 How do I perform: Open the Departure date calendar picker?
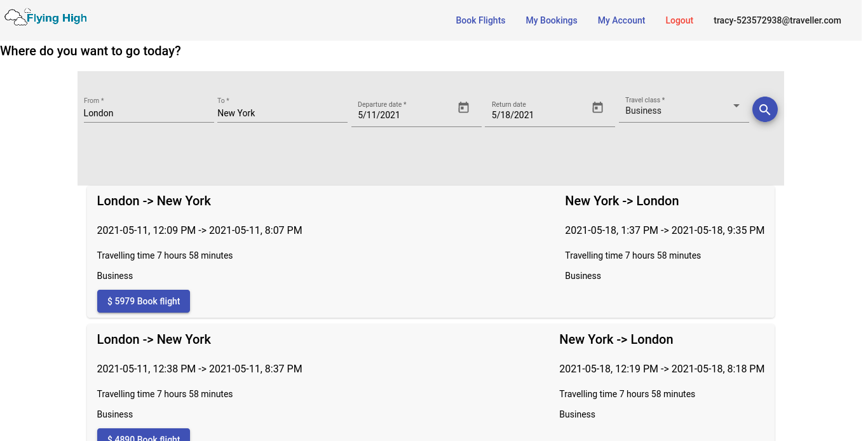click(x=464, y=108)
